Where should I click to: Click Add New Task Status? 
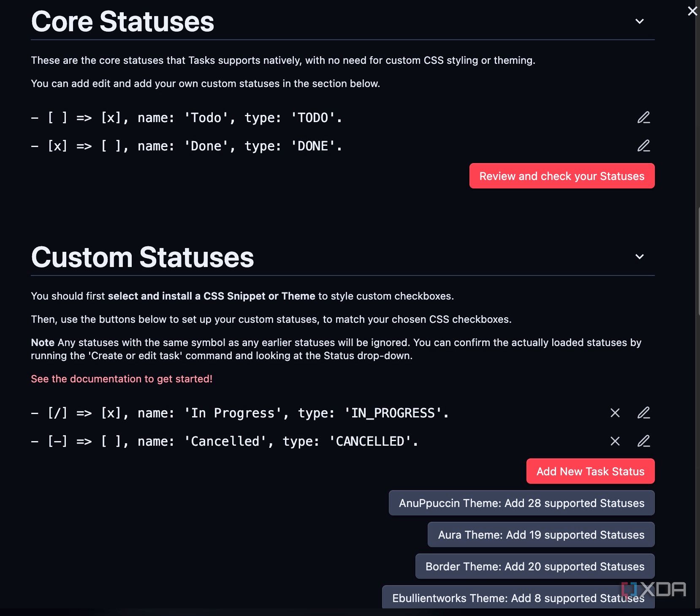[x=590, y=471]
